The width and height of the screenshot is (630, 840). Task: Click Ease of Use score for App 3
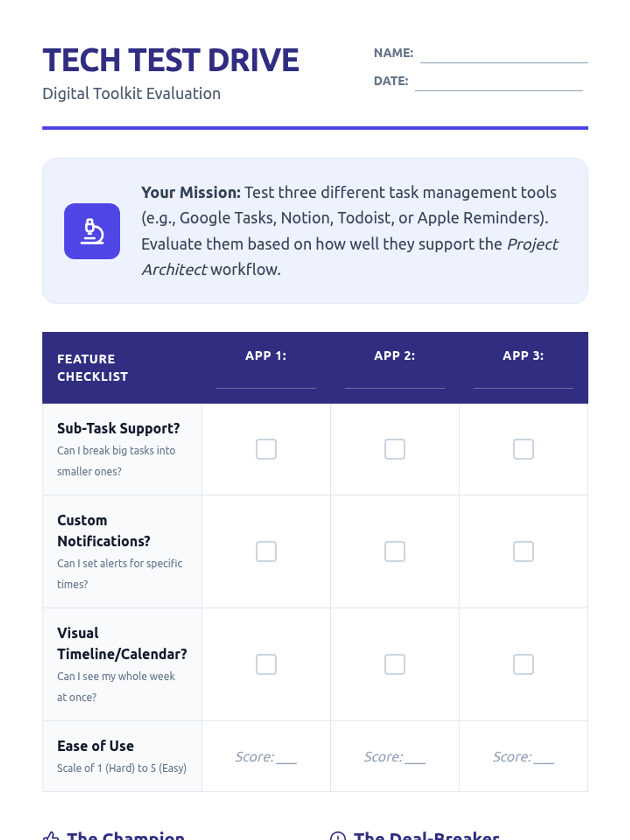[543, 758]
